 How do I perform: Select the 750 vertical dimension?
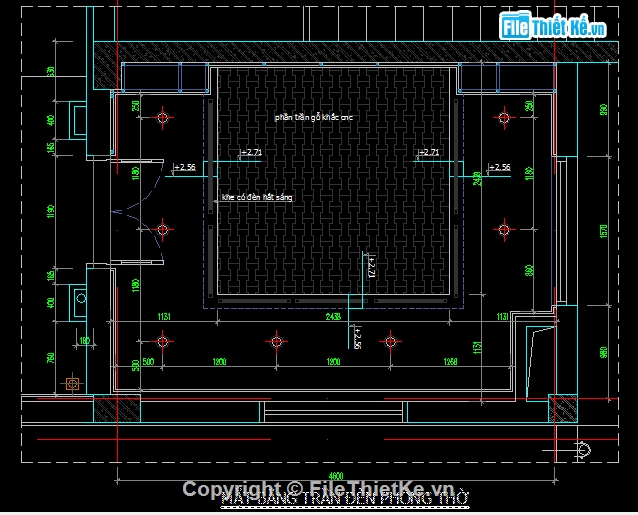pyautogui.click(x=50, y=358)
